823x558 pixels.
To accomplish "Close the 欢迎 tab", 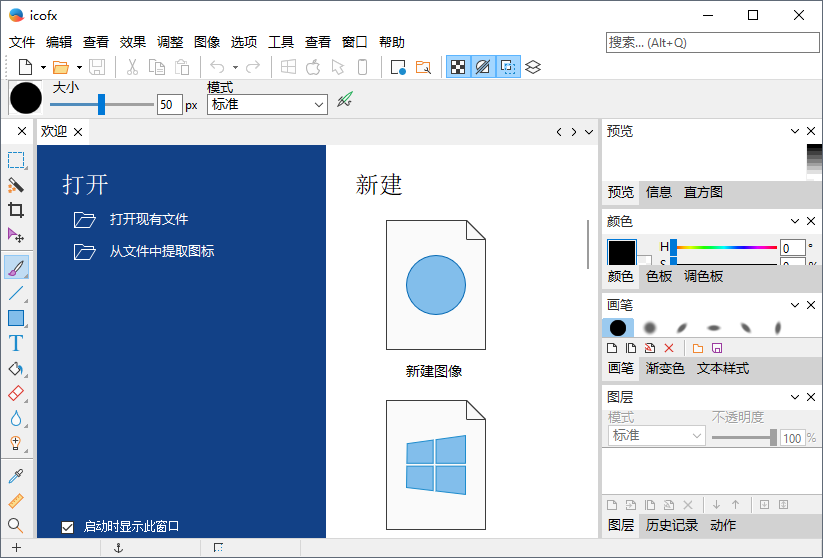I will click(78, 132).
